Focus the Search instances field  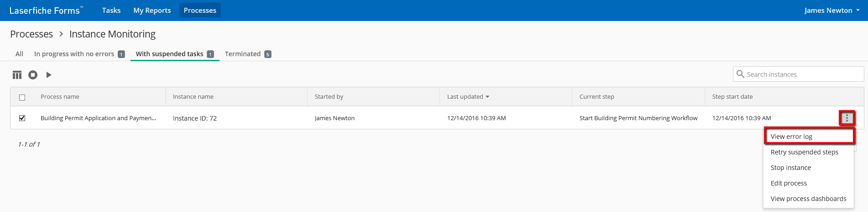click(803, 74)
